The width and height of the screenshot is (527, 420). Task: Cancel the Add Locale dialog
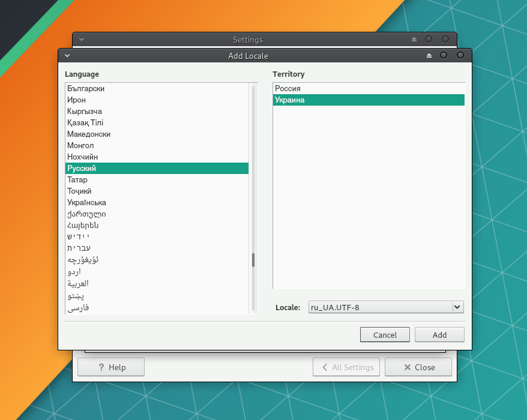(x=385, y=335)
